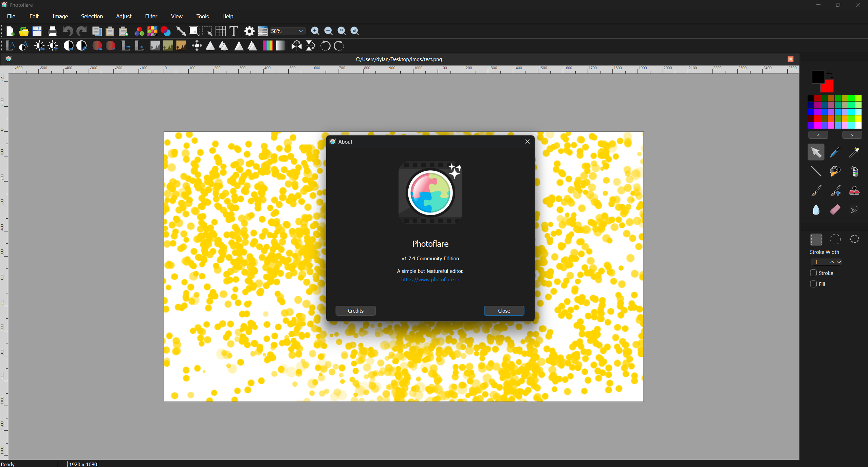
Task: Enable the Stroke checkbox
Action: pos(813,273)
